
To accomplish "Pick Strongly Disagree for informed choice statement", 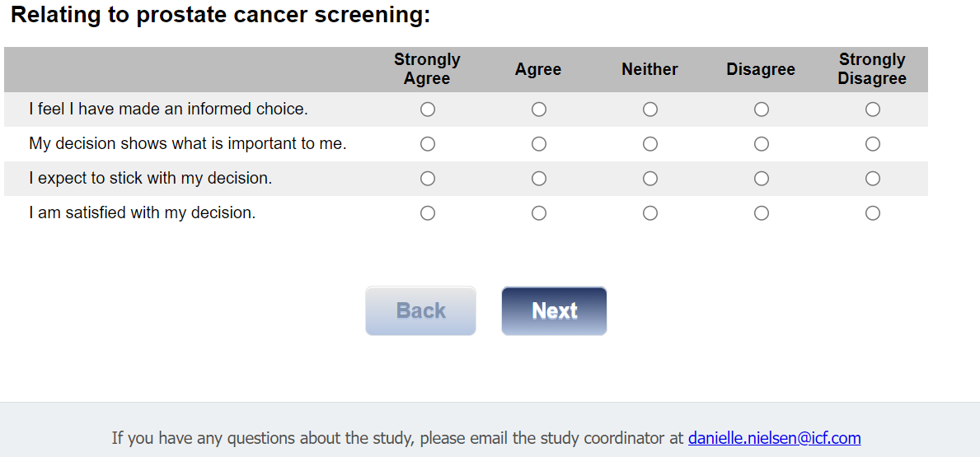I will (x=872, y=110).
